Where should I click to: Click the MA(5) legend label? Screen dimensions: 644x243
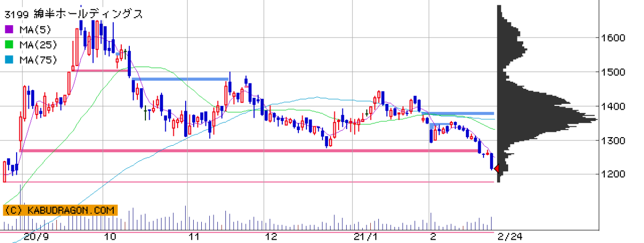click(35, 30)
